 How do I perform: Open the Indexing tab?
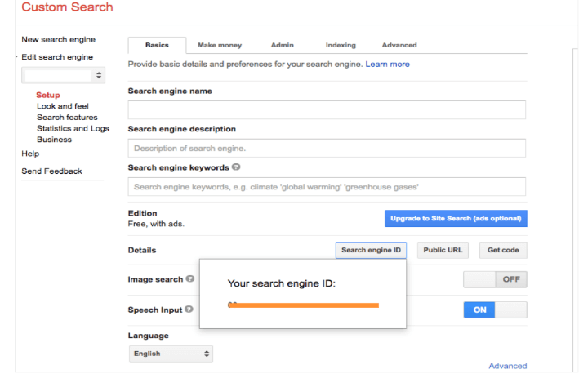click(341, 45)
